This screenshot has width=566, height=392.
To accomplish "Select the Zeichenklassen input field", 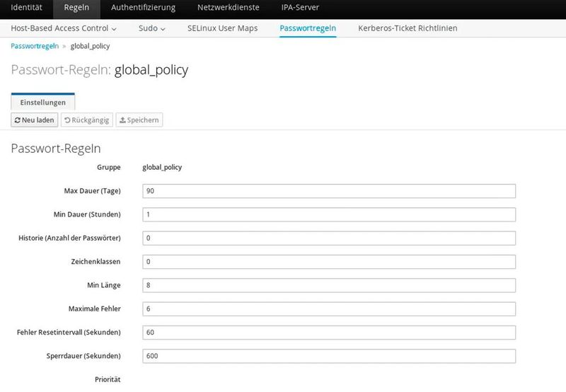I will (329, 262).
